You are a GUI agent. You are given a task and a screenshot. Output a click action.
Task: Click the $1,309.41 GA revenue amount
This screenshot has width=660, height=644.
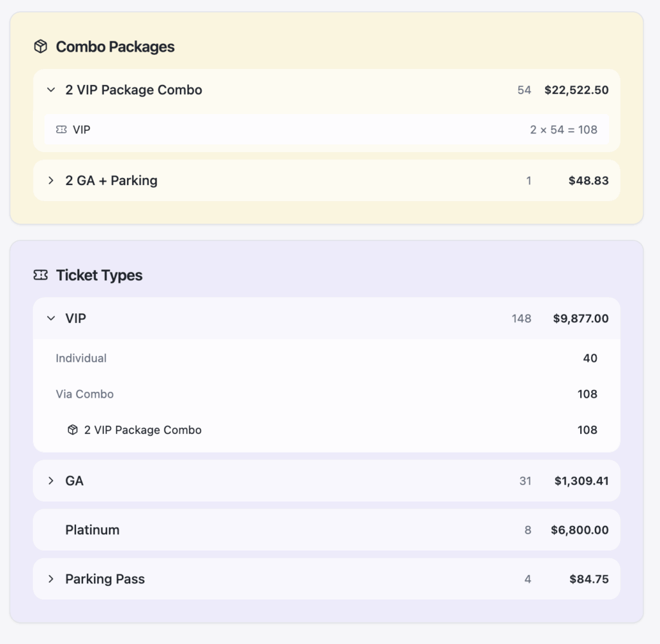tap(581, 481)
